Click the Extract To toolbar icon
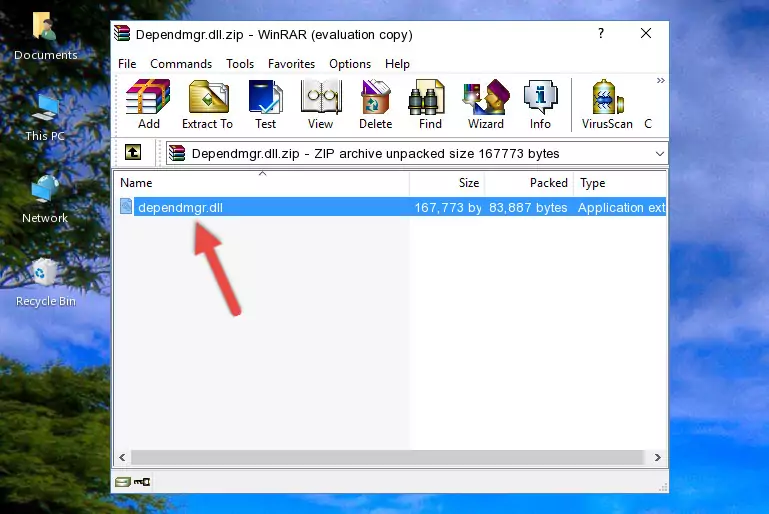 tap(207, 104)
